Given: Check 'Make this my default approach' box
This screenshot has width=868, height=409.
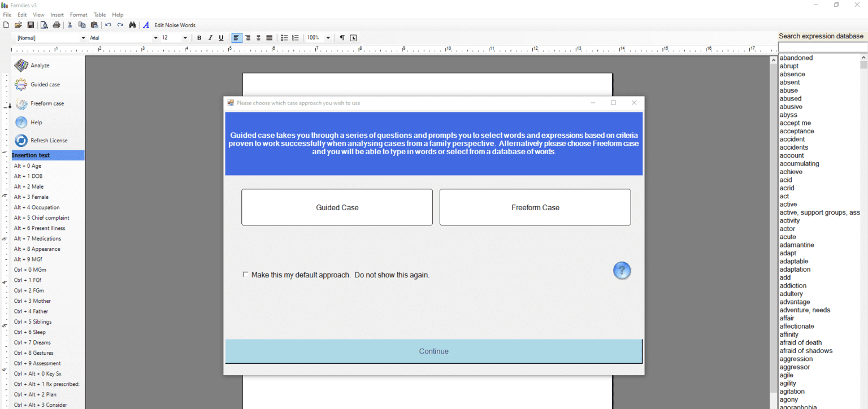Looking at the screenshot, I should [x=245, y=275].
